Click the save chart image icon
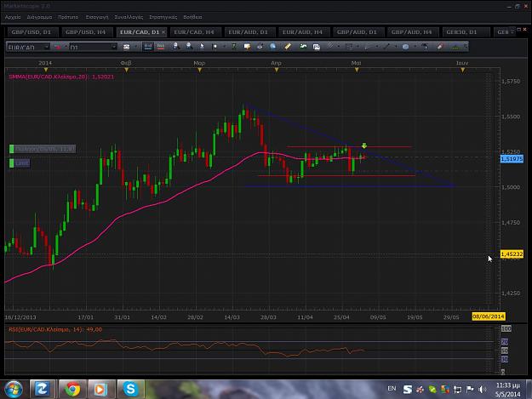 [317, 47]
